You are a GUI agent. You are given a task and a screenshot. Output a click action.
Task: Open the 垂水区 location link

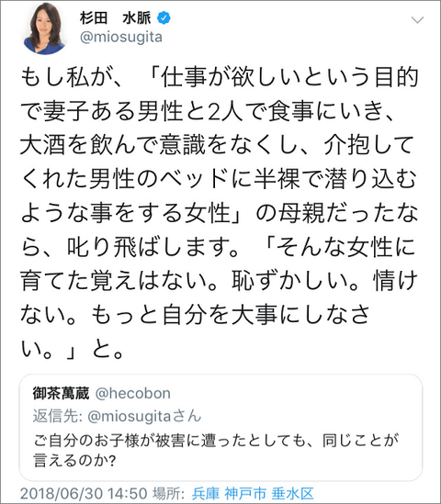coord(292,493)
